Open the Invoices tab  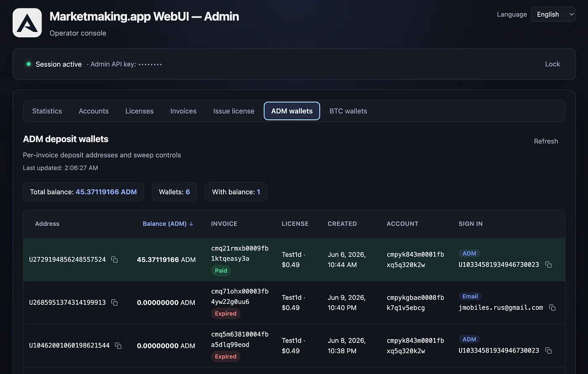point(184,111)
